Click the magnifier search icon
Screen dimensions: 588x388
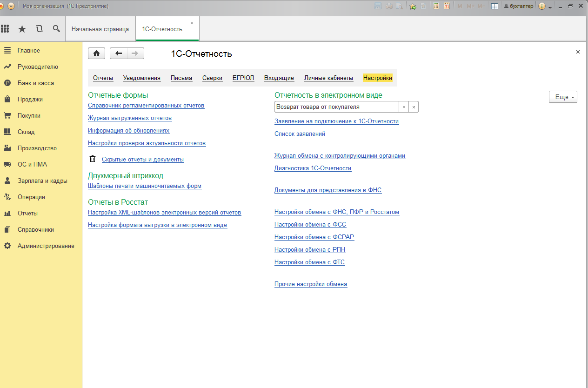(56, 29)
